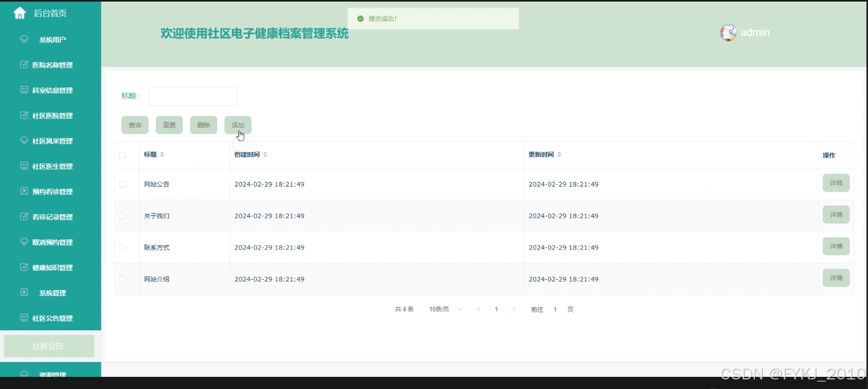Click the admin username text
Image resolution: width=868 pixels, height=389 pixels.
click(755, 32)
